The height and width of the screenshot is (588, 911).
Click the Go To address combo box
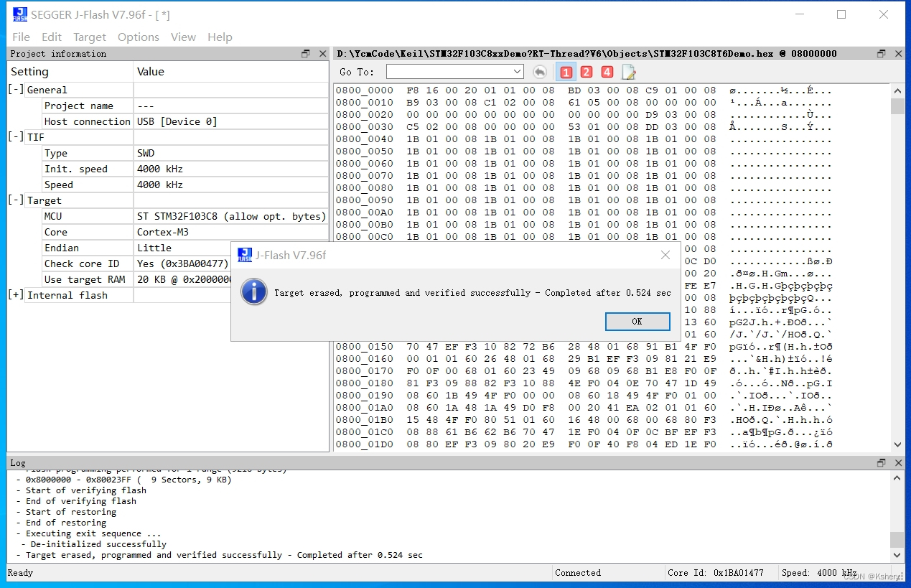point(454,71)
